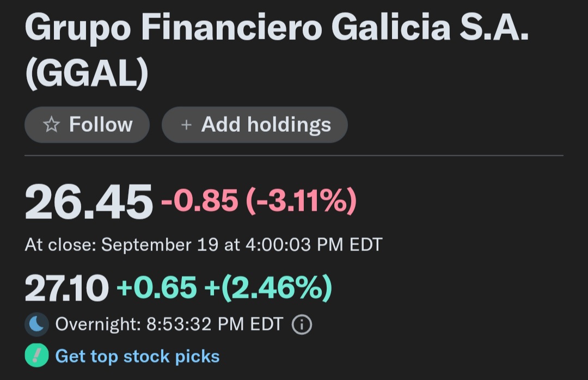
Task: Click the -0.85 price change value
Action: click(x=199, y=200)
